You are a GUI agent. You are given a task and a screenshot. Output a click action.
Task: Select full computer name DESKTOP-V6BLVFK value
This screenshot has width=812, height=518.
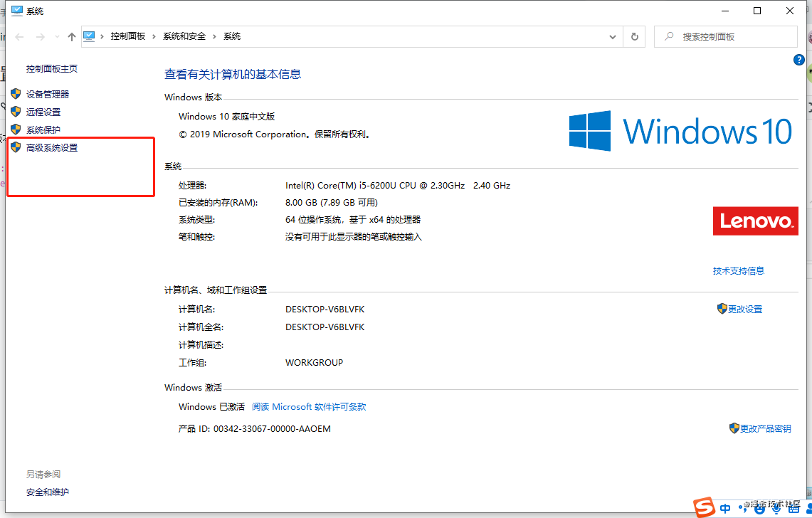pos(325,327)
